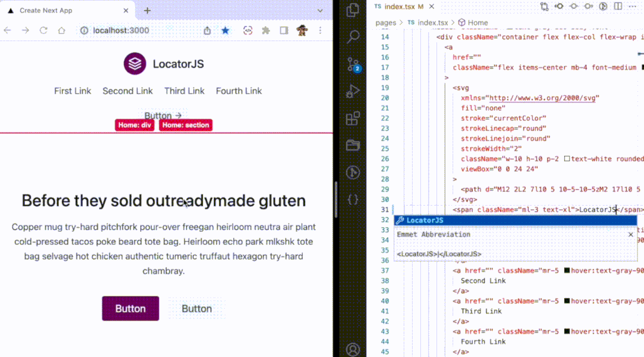Screen dimensions: 644x357
Task: Expand the Chrome tab search chevron
Action: 320,11
